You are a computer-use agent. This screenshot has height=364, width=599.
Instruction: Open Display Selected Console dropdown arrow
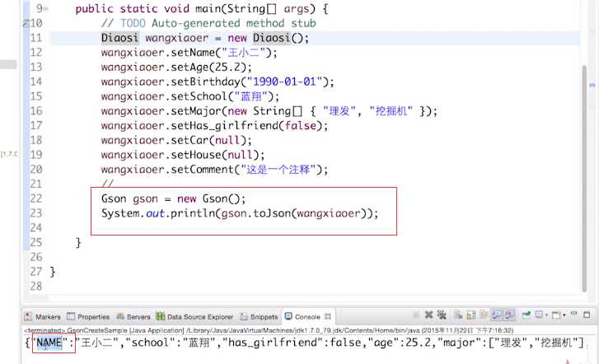click(x=546, y=315)
